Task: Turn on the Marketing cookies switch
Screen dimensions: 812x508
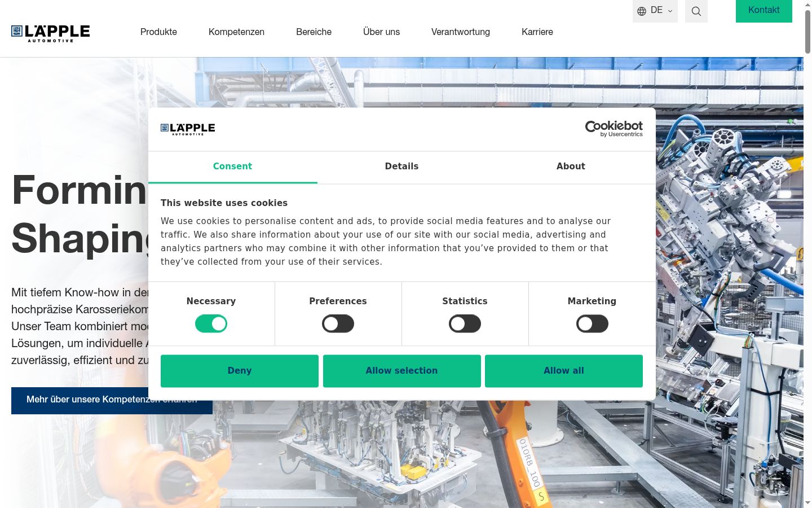Action: (x=592, y=323)
